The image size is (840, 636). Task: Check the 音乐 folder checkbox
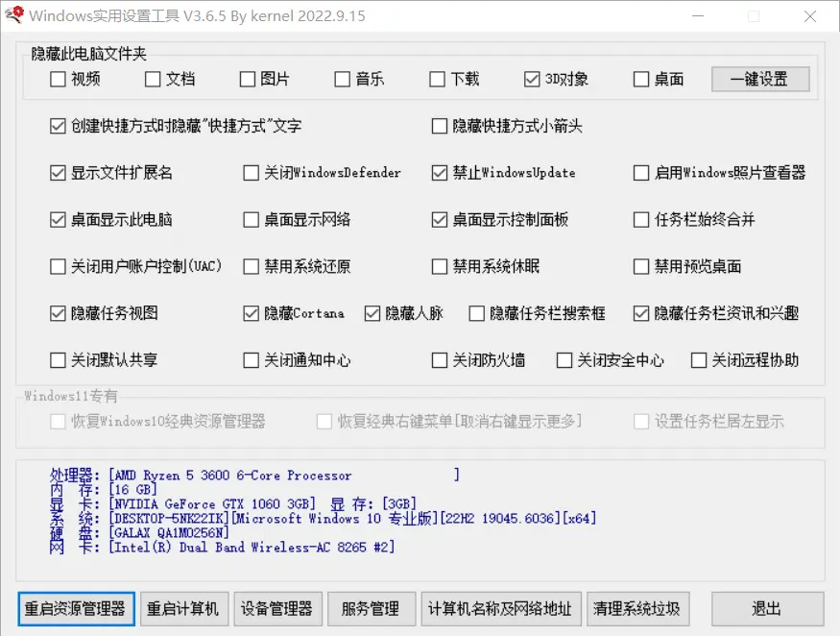click(x=343, y=80)
